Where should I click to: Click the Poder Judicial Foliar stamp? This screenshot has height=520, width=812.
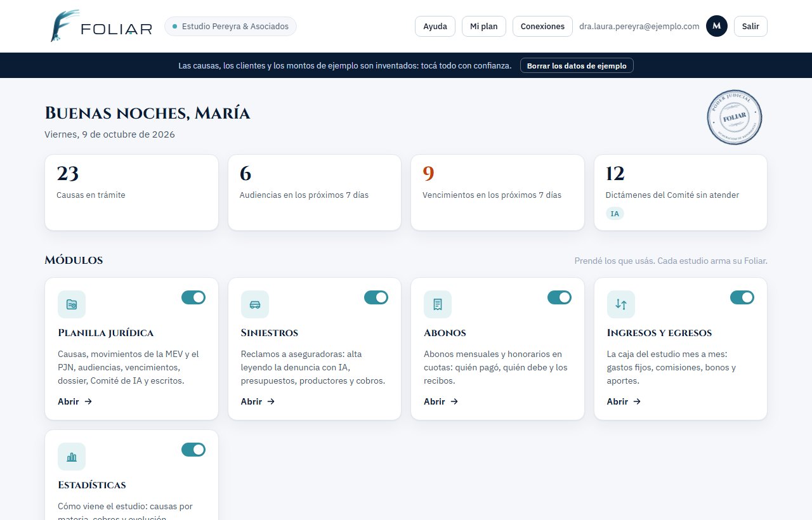(735, 117)
